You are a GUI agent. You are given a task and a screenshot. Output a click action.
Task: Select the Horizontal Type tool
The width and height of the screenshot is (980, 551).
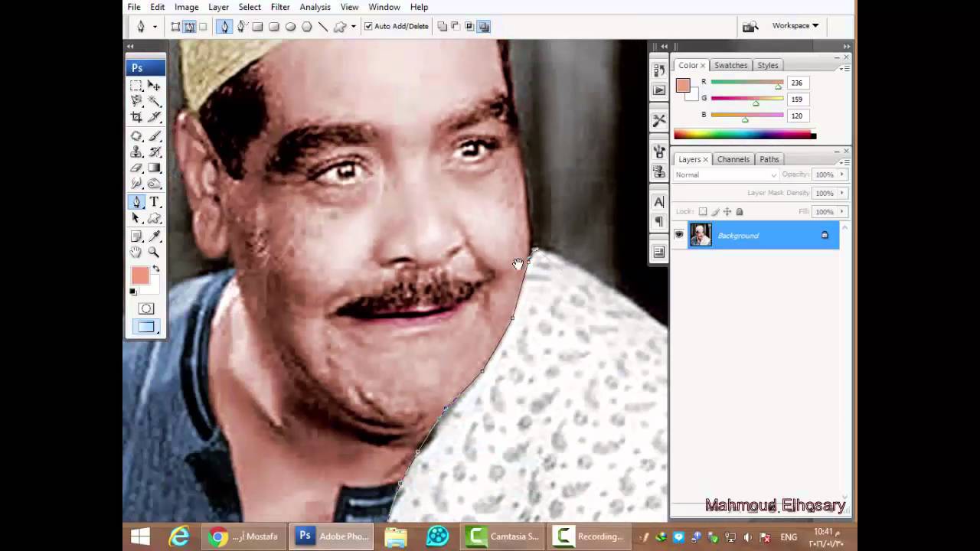[x=154, y=202]
